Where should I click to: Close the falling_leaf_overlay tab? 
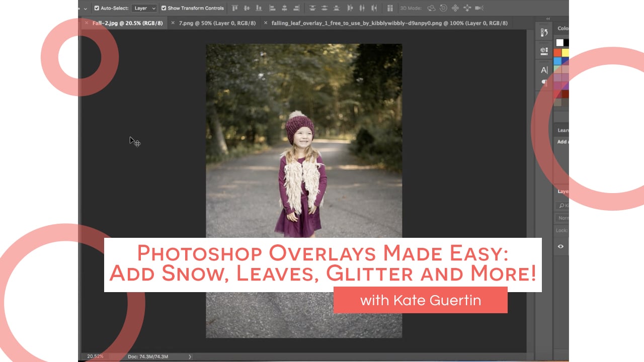tap(266, 23)
